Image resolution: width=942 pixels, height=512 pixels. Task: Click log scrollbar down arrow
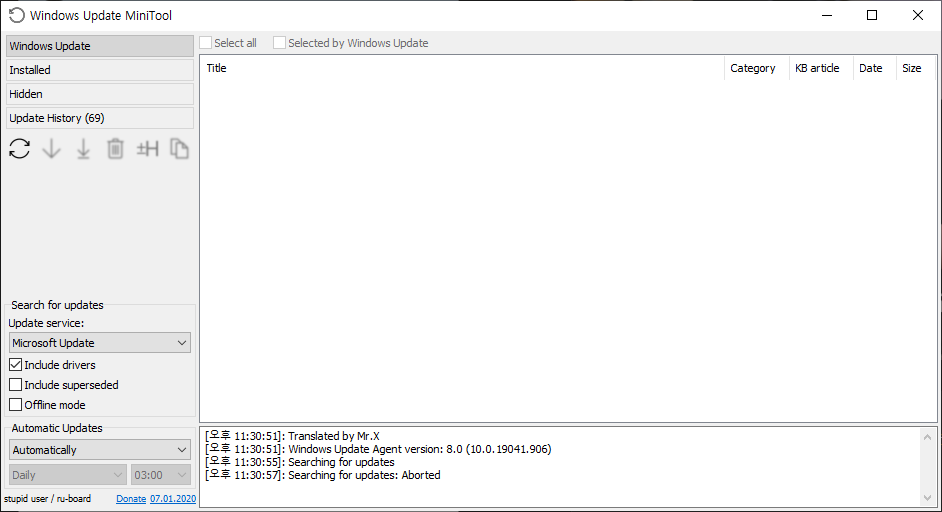pyautogui.click(x=927, y=498)
